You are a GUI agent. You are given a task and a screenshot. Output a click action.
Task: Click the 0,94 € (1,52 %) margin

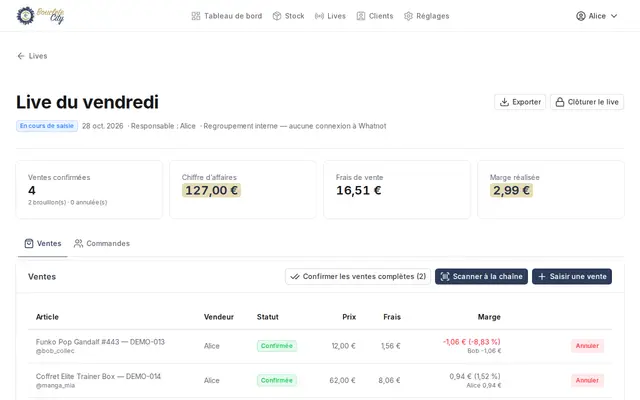pos(475,376)
